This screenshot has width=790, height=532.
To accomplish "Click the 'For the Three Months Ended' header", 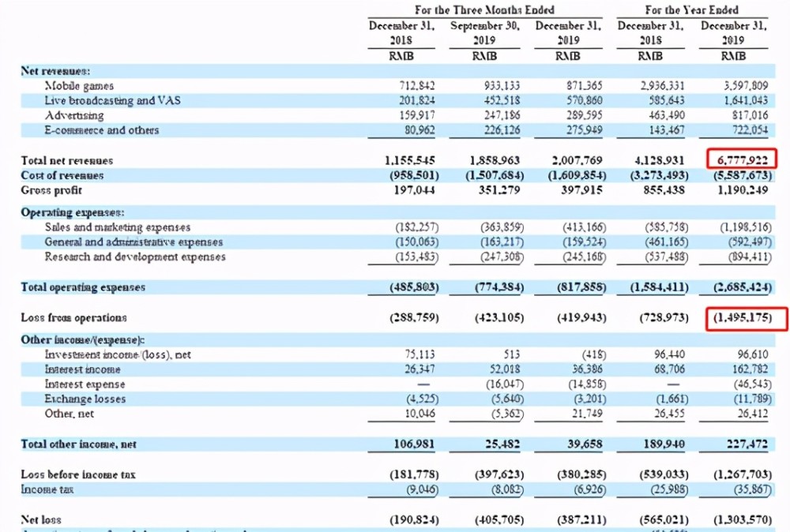I will click(484, 10).
